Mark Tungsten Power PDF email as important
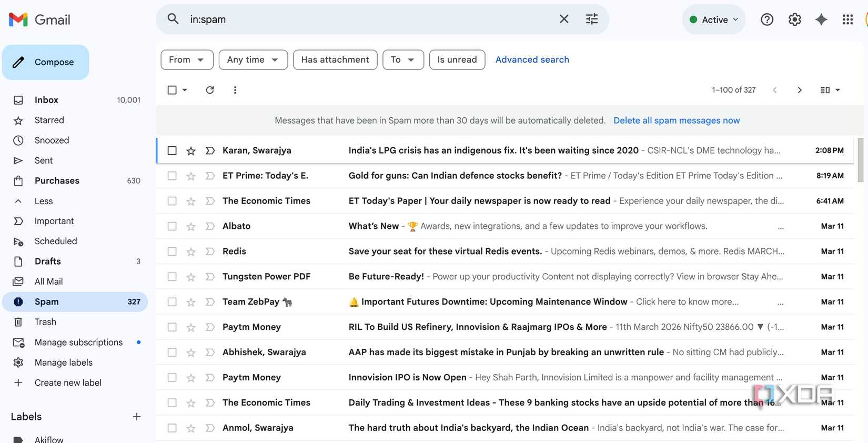The image size is (868, 443). (210, 277)
